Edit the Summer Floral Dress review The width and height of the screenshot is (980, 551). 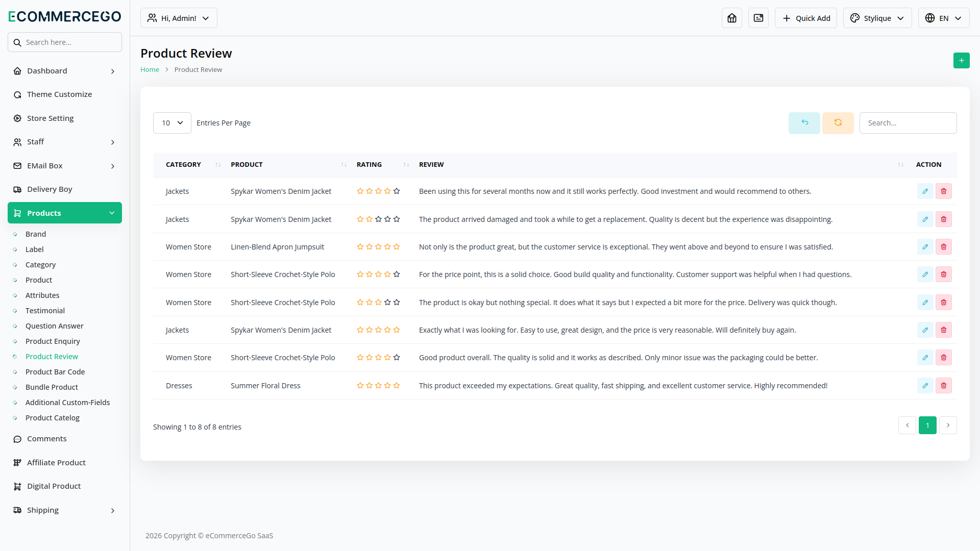click(x=925, y=386)
